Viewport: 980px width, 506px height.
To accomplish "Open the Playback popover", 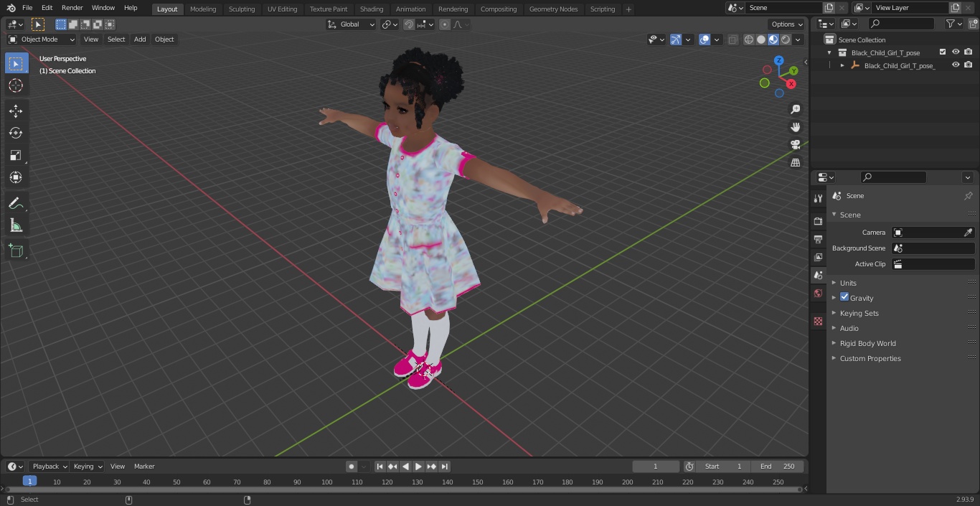I will click(49, 467).
